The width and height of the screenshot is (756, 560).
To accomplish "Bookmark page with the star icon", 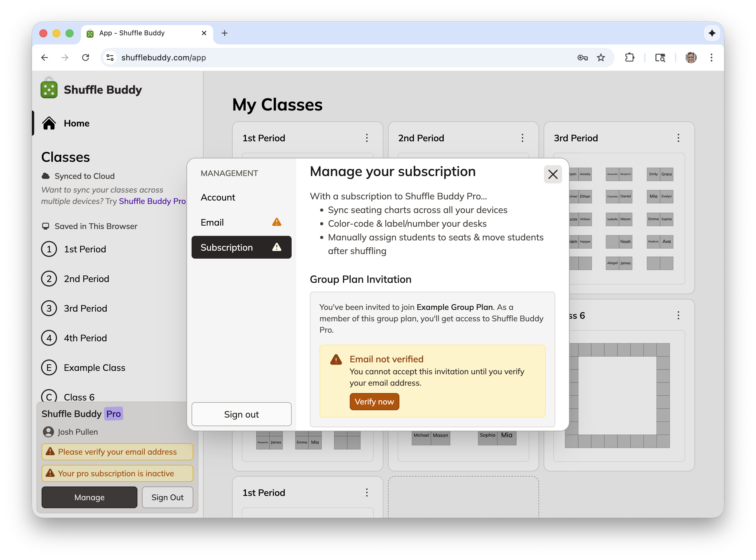I will [601, 58].
